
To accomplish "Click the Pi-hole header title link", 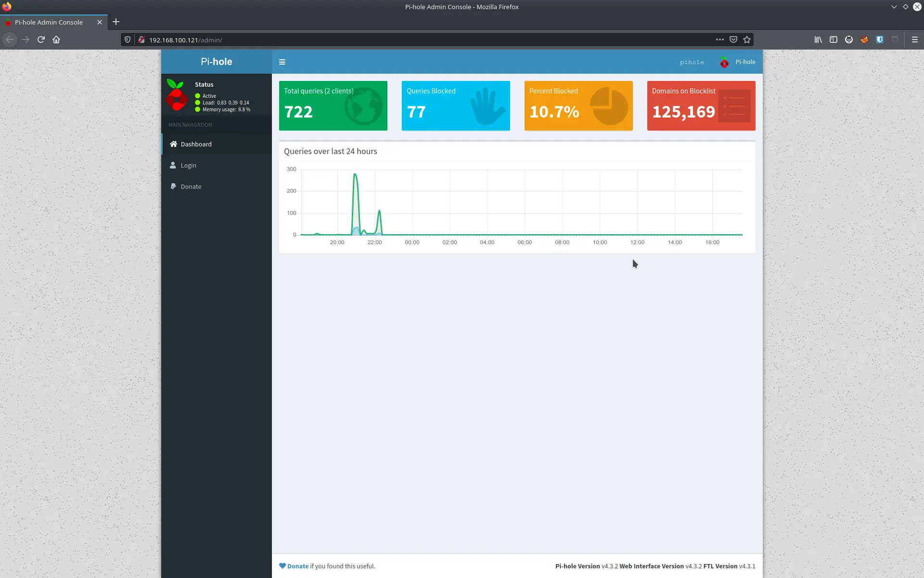I will tap(216, 62).
